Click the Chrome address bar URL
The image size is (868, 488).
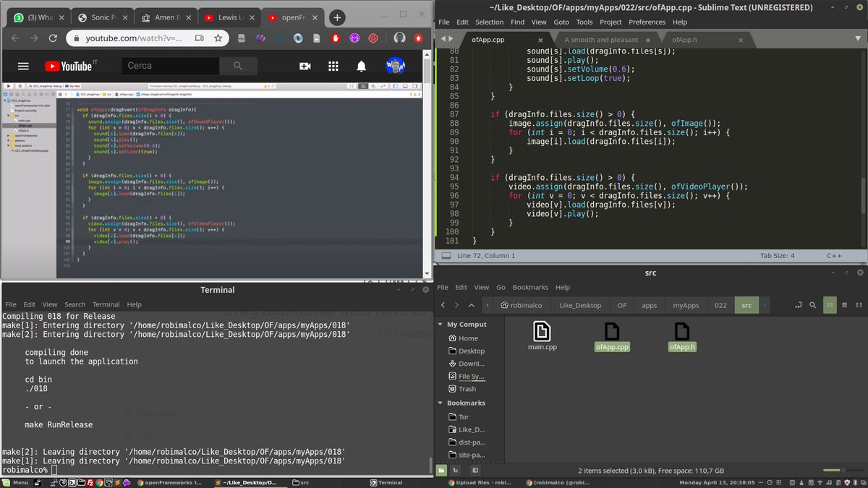click(135, 38)
